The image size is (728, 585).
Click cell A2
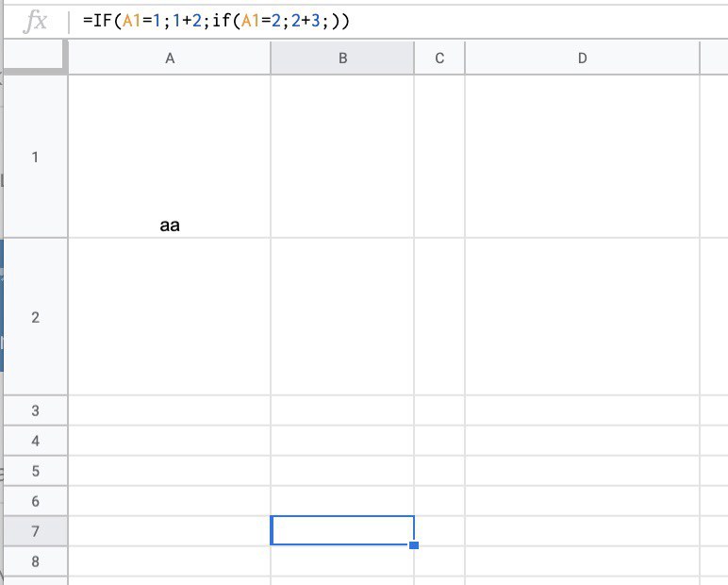pos(170,317)
